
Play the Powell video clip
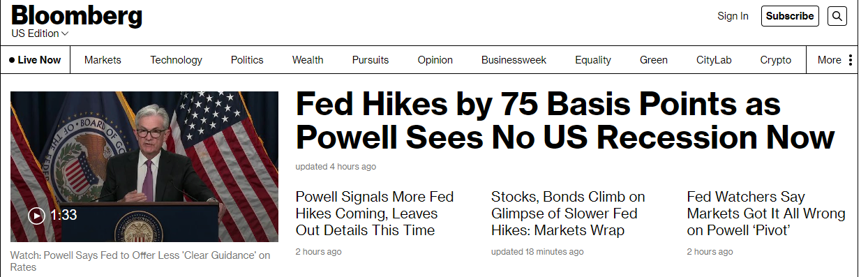click(x=36, y=216)
